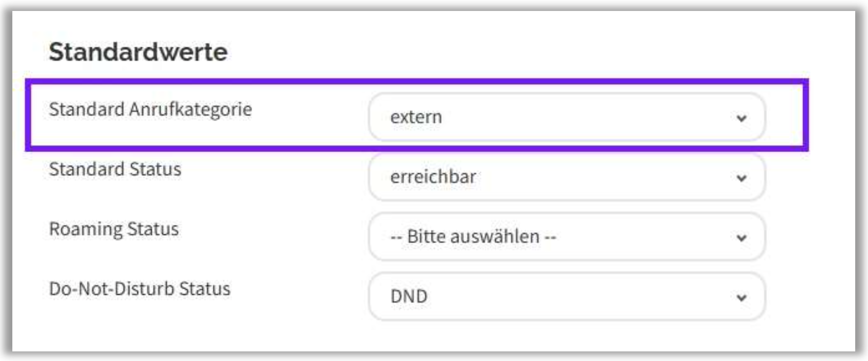Click the Do-Not-Disturb Status label
The width and height of the screenshot is (868, 361).
tap(139, 289)
